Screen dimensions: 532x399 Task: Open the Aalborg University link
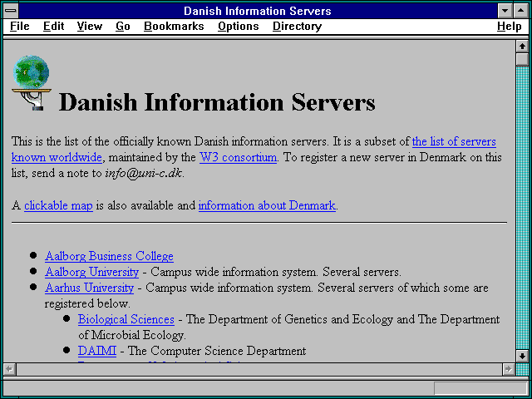91,272
